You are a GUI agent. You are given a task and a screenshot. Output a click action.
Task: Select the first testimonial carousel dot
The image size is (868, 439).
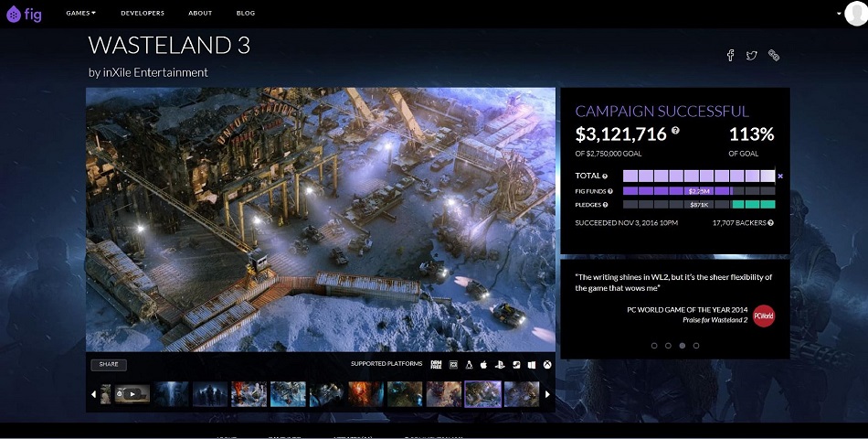pos(654,346)
